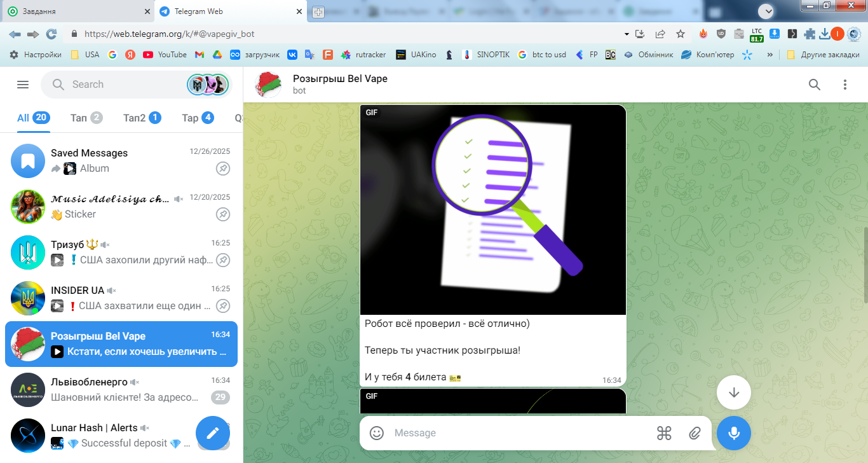Switch to the Тап folder tab

tap(86, 118)
